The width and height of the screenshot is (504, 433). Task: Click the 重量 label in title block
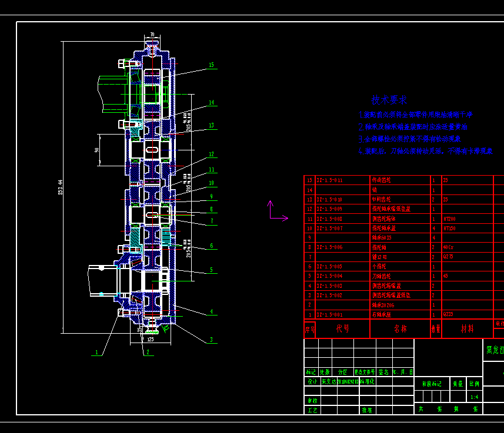click(x=458, y=384)
